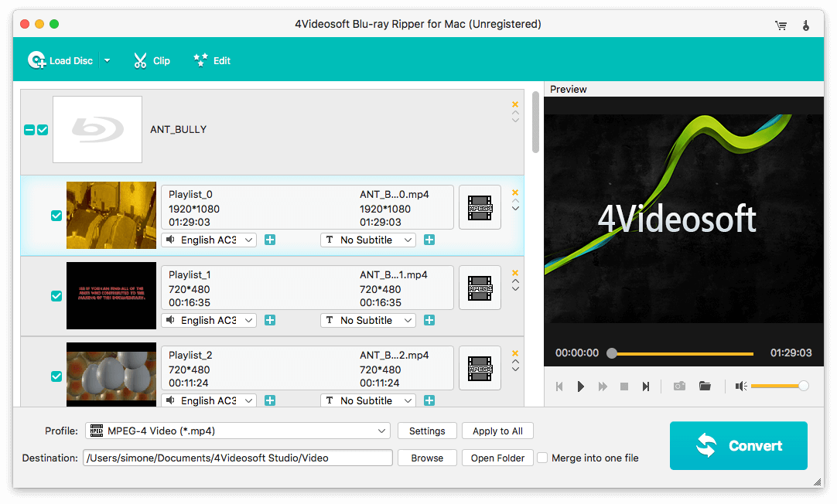Screen dimensions: 837x504
Task: Move Playlist_2 up in list
Action: (515, 362)
